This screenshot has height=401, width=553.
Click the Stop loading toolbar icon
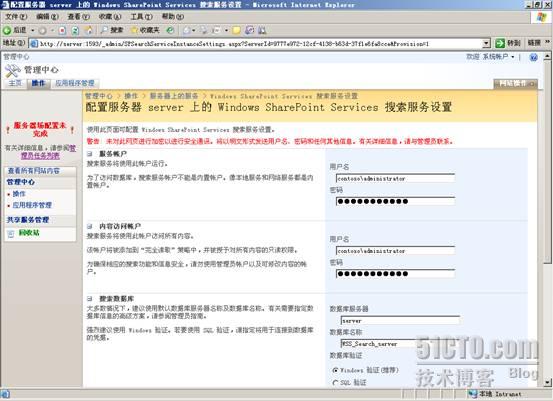click(62, 30)
